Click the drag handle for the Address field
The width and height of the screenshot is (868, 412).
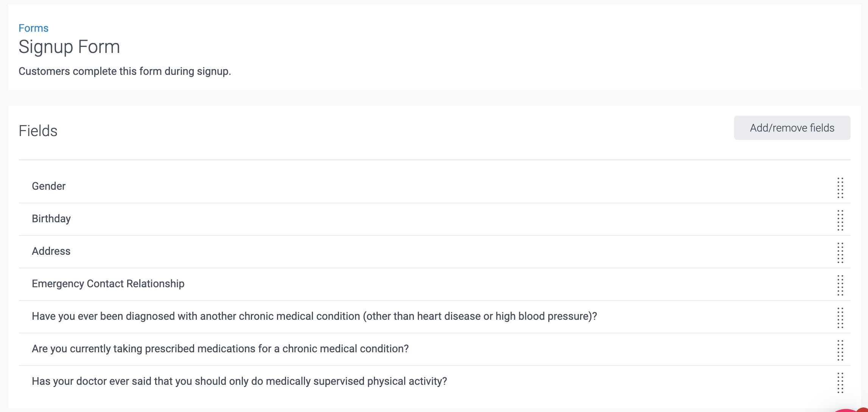(x=840, y=252)
